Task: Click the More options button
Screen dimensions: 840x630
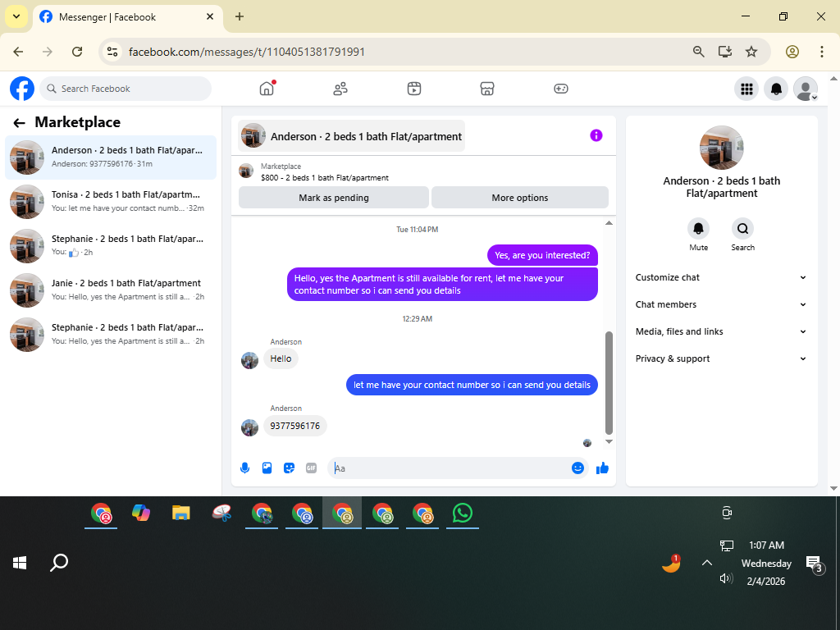Action: pos(519,198)
